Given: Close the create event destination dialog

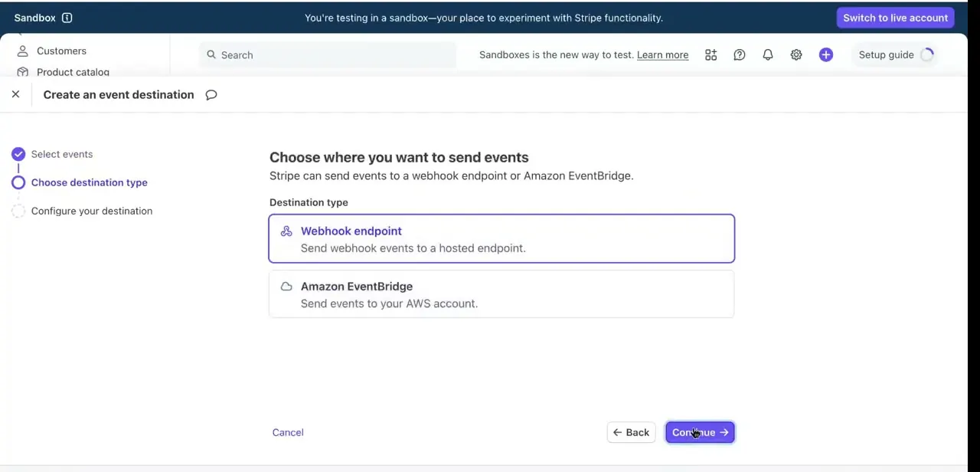Looking at the screenshot, I should (15, 94).
